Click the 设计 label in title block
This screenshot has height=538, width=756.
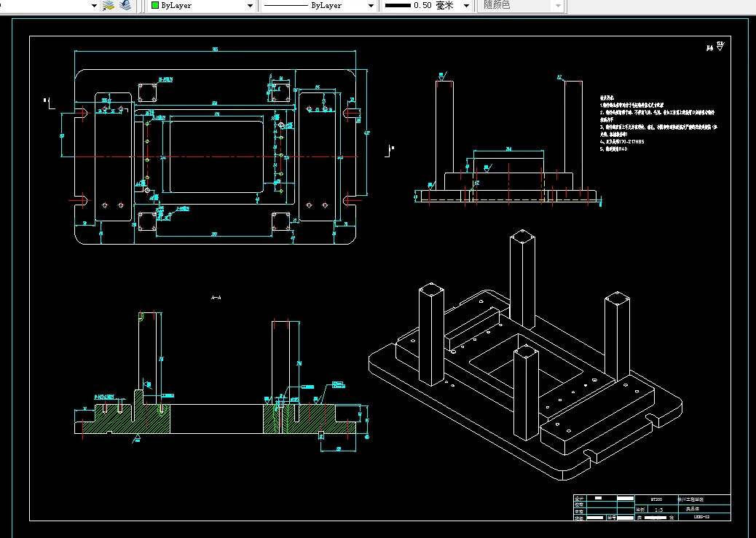[x=580, y=499]
